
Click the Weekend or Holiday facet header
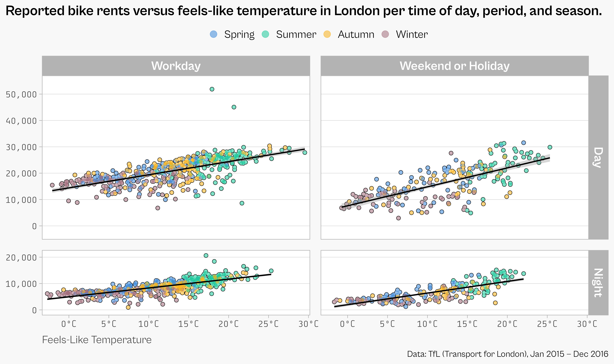click(x=455, y=66)
